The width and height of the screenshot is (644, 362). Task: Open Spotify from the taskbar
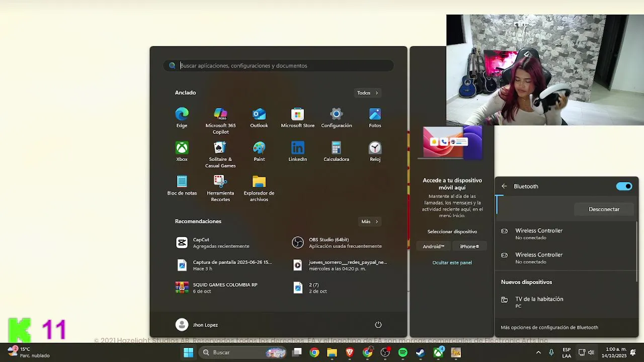click(403, 352)
